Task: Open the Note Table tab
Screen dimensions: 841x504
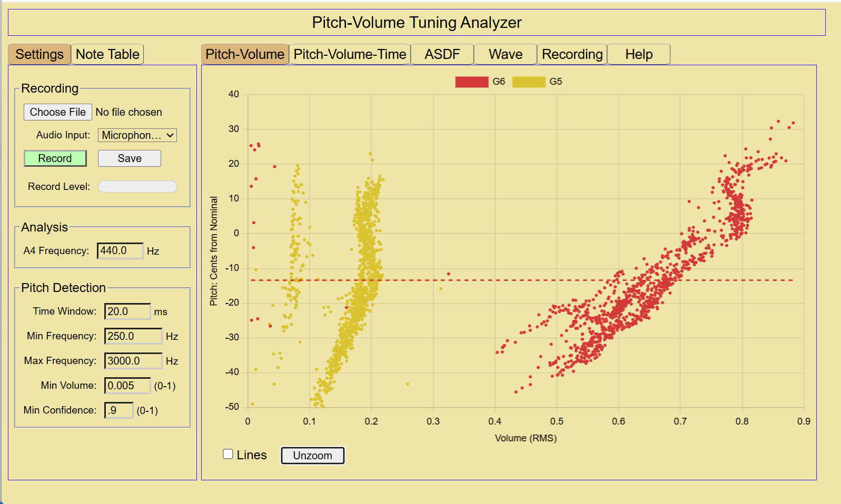Action: pyautogui.click(x=107, y=54)
